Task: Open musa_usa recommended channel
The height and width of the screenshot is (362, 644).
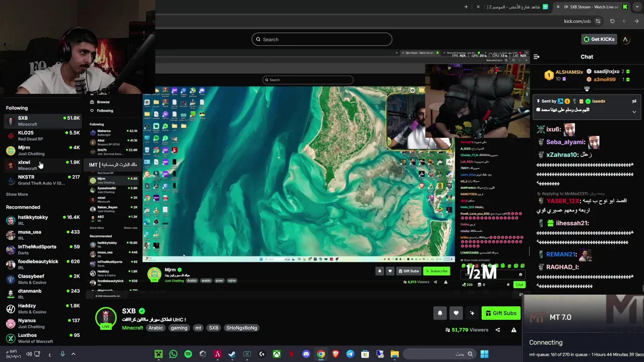Action: (43, 235)
